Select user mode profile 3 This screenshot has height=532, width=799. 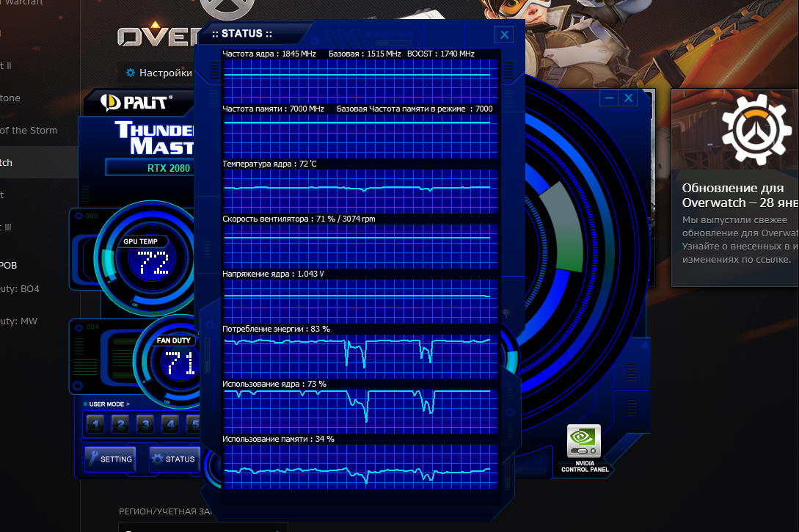click(145, 423)
